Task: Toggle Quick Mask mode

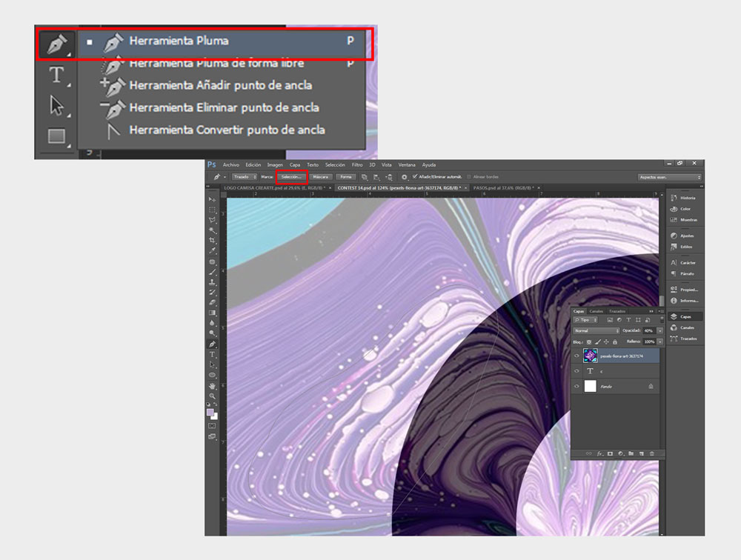Action: 212,426
